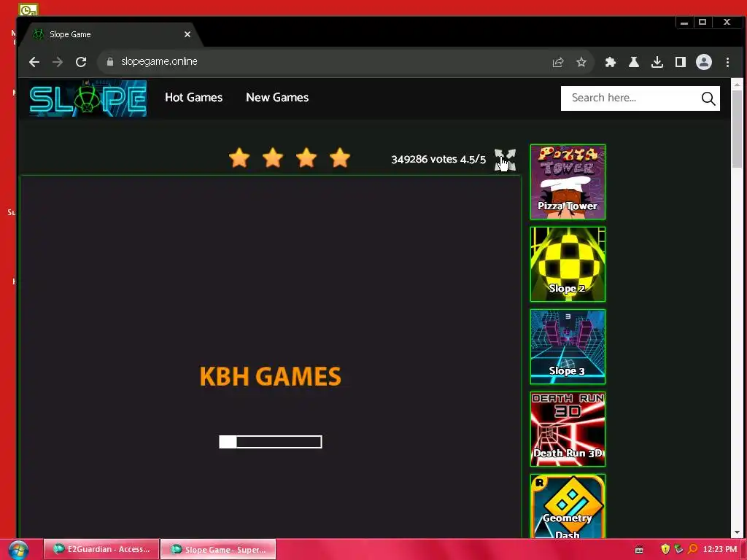
Task: Go back with the browser back arrow
Action: [x=34, y=62]
